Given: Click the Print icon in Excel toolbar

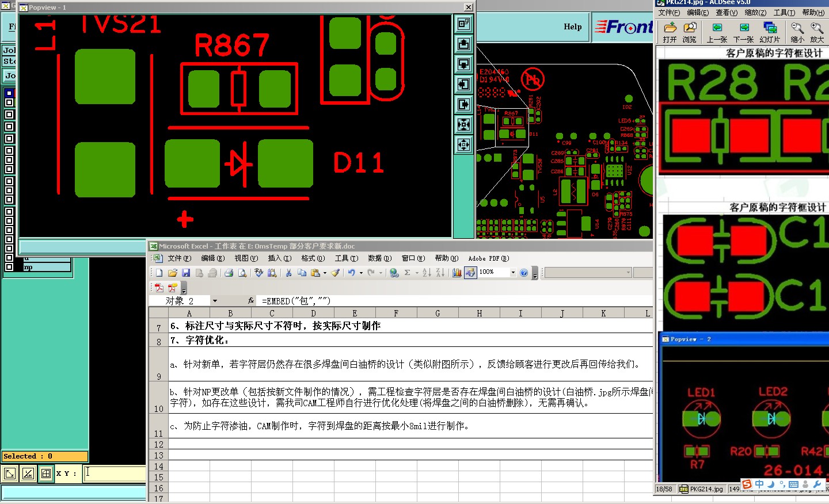Looking at the screenshot, I should coord(229,273).
